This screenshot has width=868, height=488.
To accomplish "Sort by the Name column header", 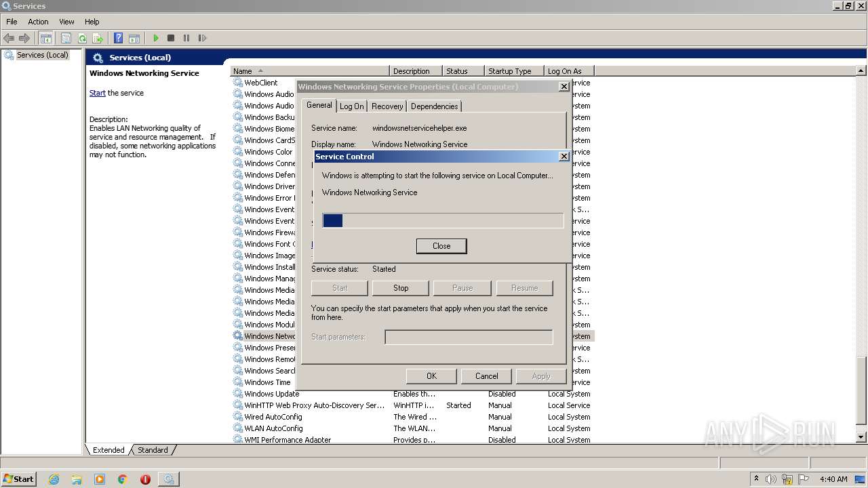I will click(x=310, y=70).
